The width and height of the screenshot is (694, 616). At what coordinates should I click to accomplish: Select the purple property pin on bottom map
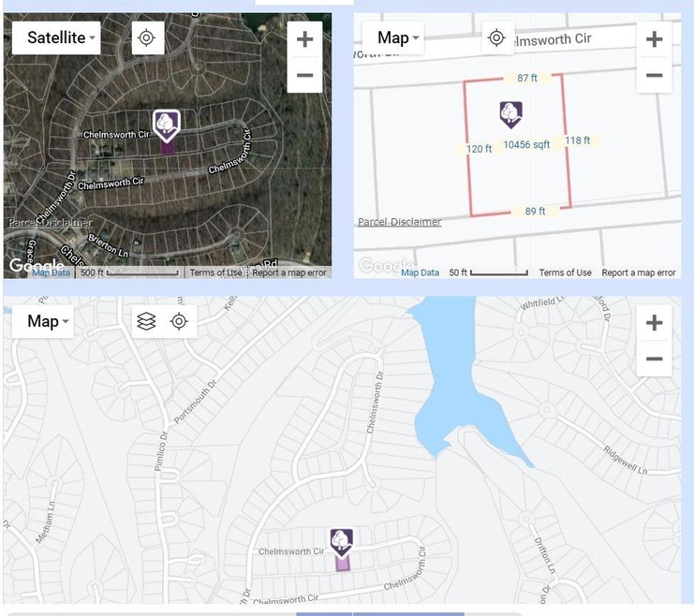point(341,541)
